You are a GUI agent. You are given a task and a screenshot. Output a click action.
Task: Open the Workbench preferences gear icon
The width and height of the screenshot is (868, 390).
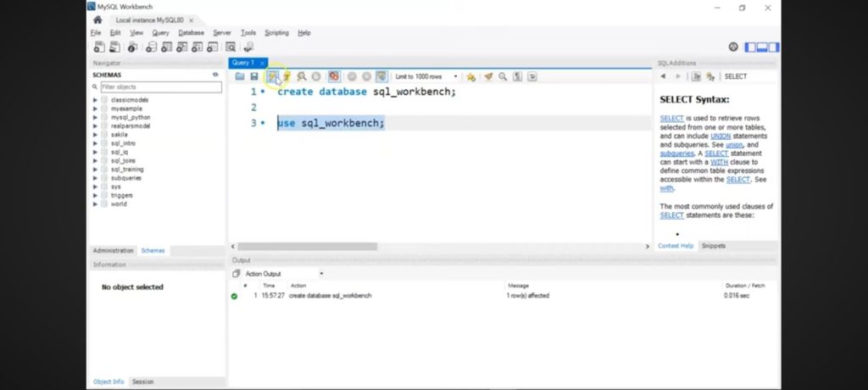pyautogui.click(x=734, y=47)
